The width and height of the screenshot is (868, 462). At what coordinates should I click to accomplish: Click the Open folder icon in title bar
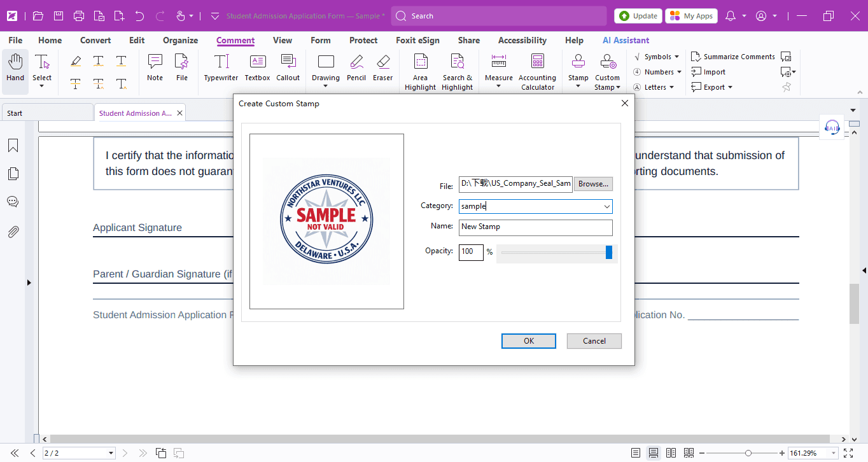38,16
